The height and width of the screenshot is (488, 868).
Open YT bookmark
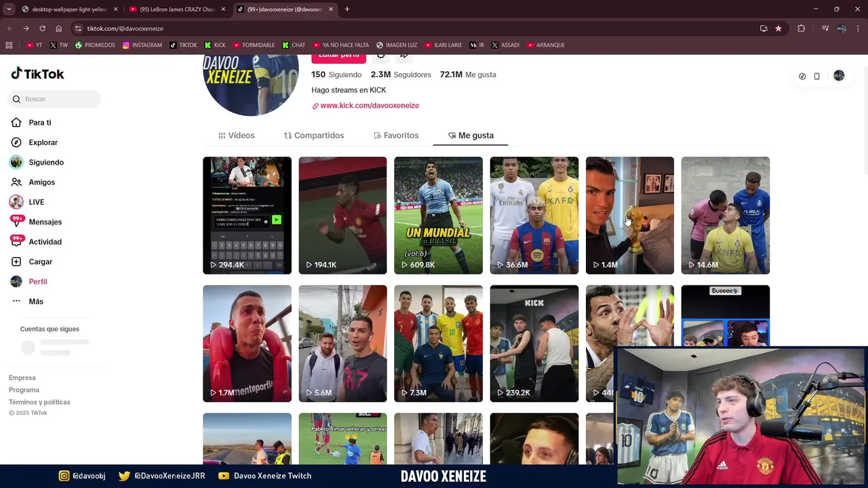pos(34,45)
